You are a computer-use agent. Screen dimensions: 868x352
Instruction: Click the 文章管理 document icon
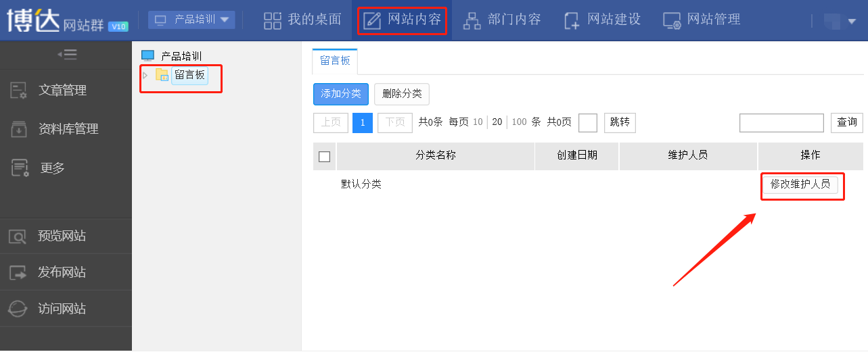(x=18, y=90)
